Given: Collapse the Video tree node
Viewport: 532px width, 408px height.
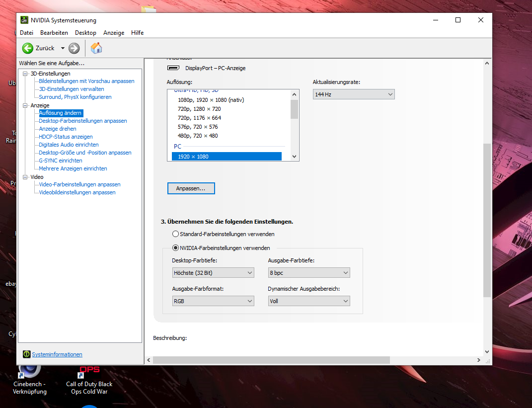Looking at the screenshot, I should click(x=25, y=177).
